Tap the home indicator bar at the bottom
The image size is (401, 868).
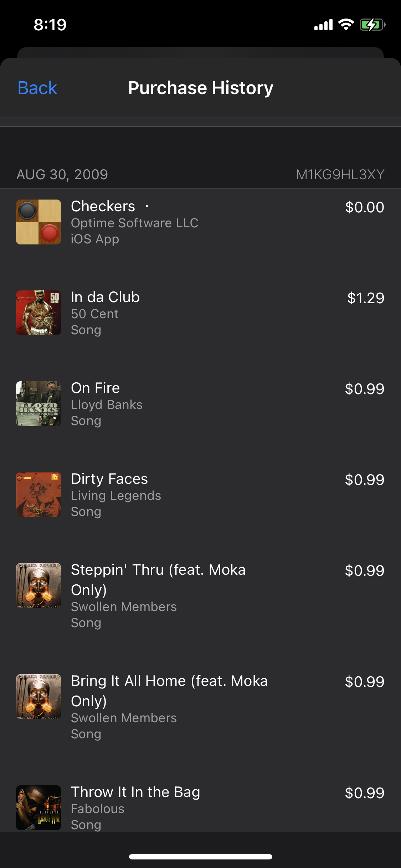[x=200, y=857]
